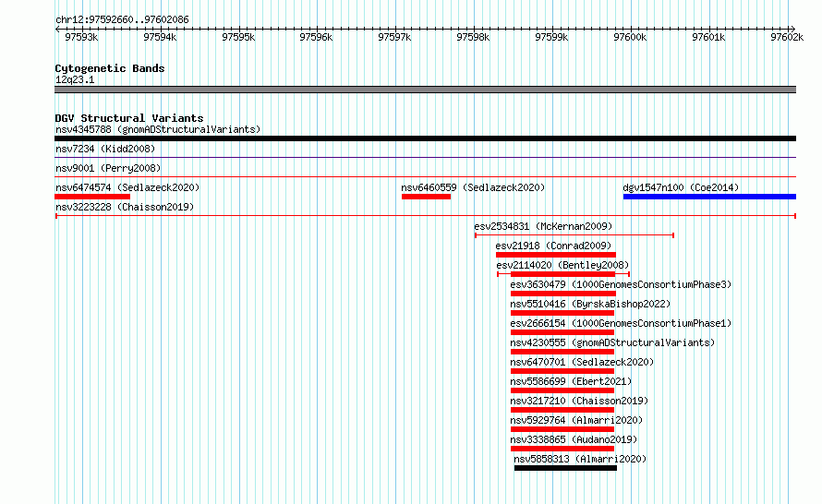Open nsv4230555 (gnomADStructuralVariants) label
Image resolution: width=822 pixels, height=504 pixels.
click(613, 342)
